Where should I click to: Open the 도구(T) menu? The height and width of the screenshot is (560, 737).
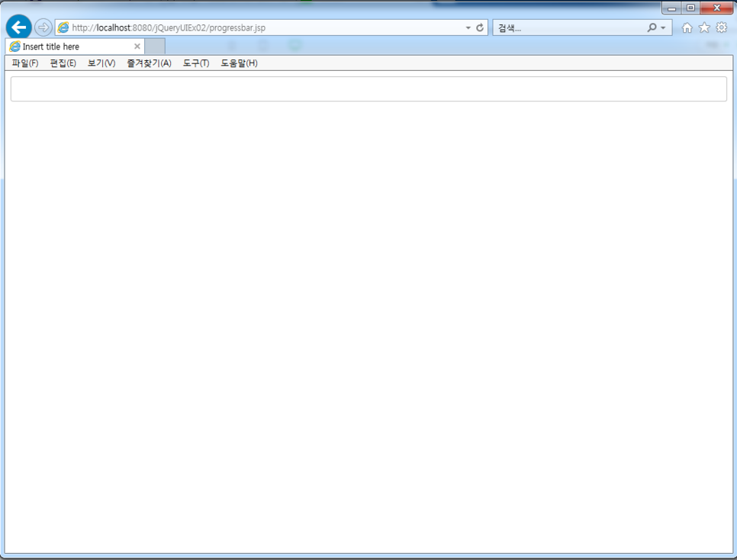tap(196, 63)
